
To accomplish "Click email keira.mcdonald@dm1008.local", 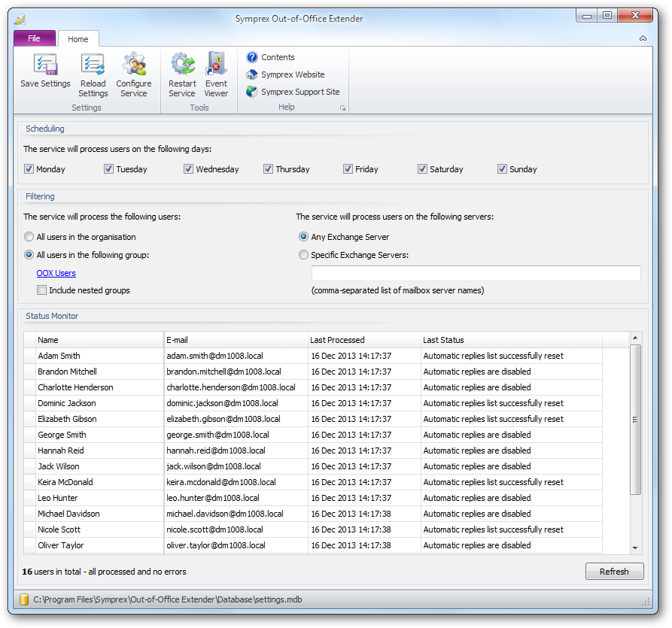I will [221, 482].
